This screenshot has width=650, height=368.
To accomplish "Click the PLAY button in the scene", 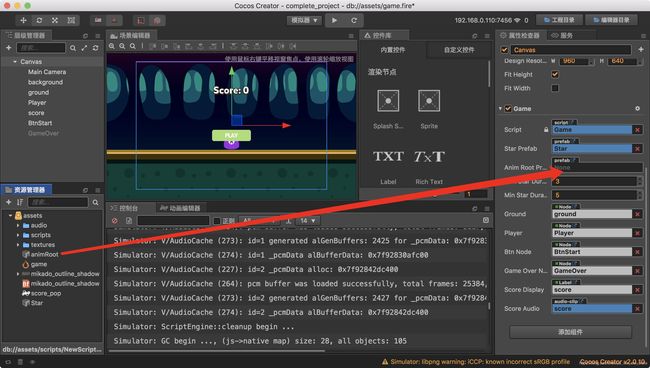I will pyautogui.click(x=231, y=136).
